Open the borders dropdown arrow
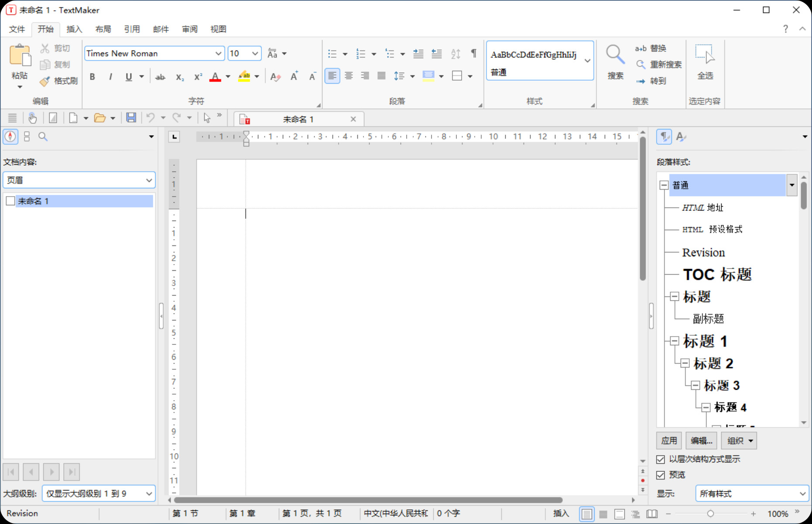This screenshot has width=812, height=524. coord(470,76)
